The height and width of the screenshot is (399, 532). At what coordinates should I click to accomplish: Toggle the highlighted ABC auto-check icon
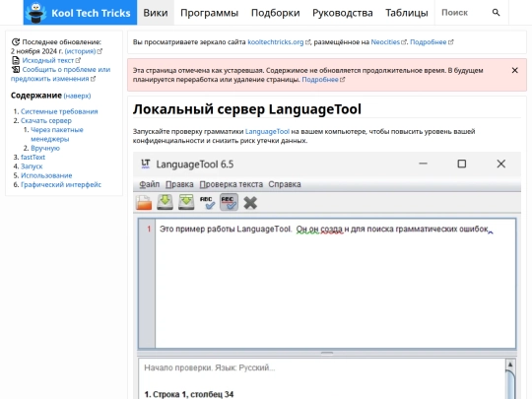coord(229,202)
